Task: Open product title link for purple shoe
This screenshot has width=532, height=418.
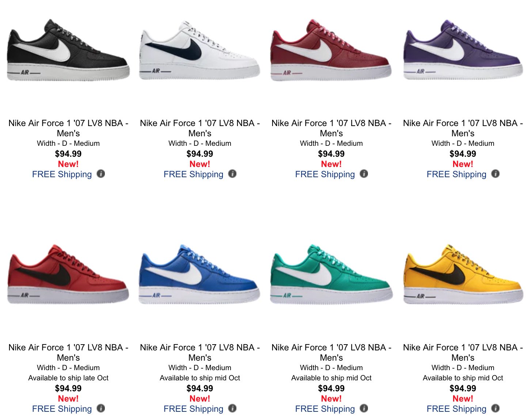Action: (x=463, y=128)
